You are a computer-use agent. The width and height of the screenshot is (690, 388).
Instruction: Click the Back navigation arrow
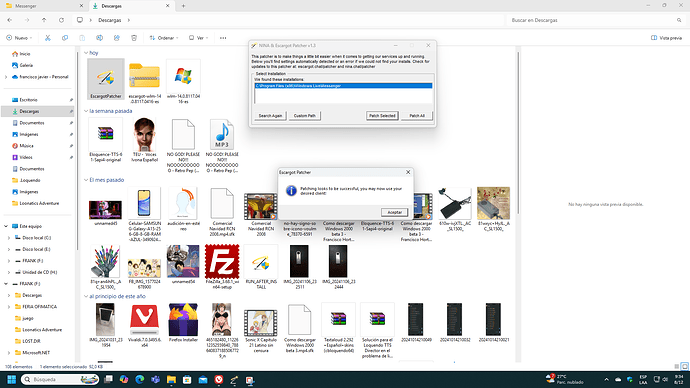pyautogui.click(x=10, y=20)
